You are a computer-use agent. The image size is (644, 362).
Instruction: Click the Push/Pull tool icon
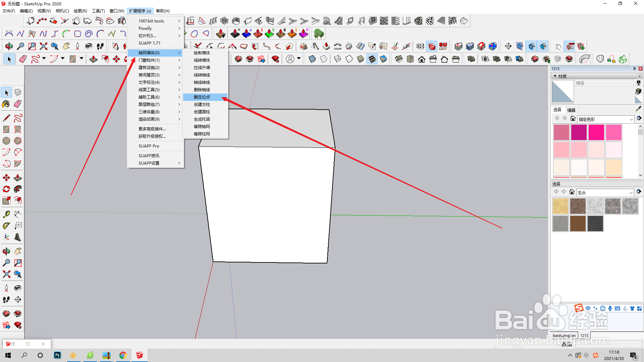tap(18, 178)
